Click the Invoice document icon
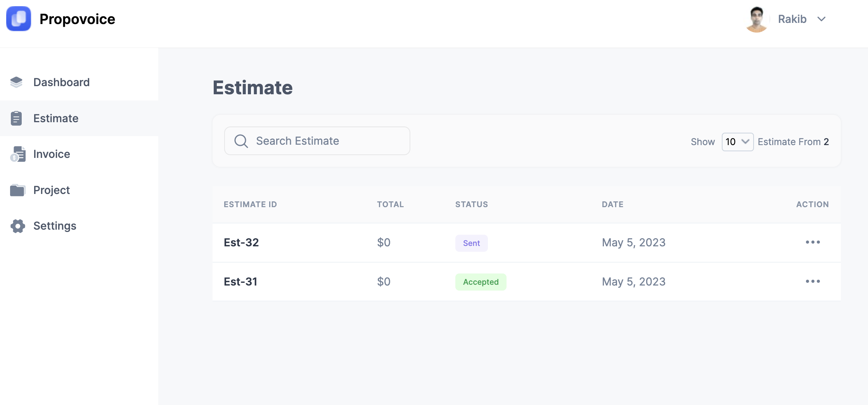The height and width of the screenshot is (405, 868). pos(17,154)
